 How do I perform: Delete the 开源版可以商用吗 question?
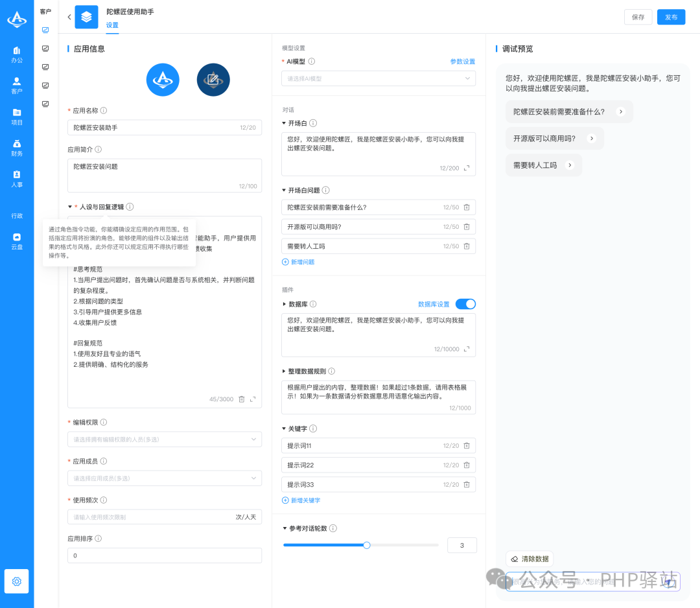click(467, 227)
